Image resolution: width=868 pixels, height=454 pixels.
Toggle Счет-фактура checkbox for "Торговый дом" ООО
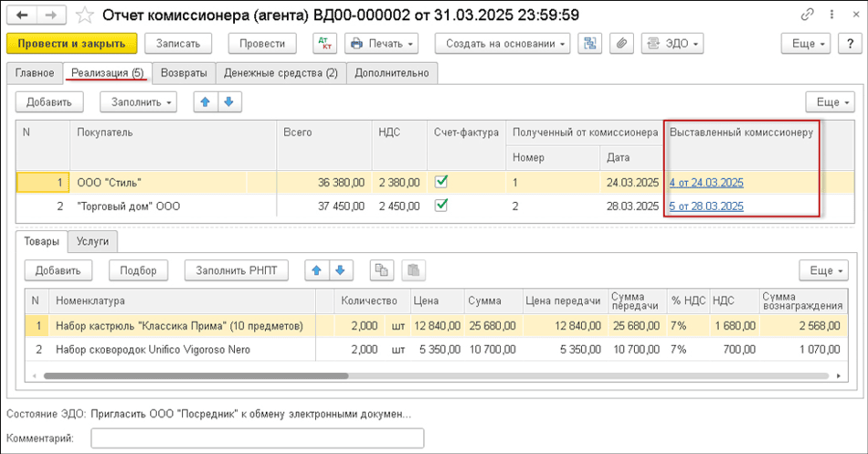[442, 206]
